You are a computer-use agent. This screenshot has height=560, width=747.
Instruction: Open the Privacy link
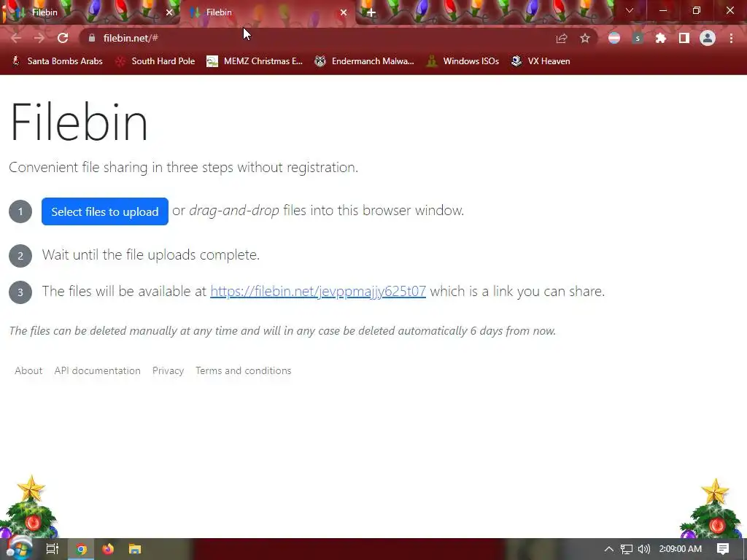coord(169,370)
